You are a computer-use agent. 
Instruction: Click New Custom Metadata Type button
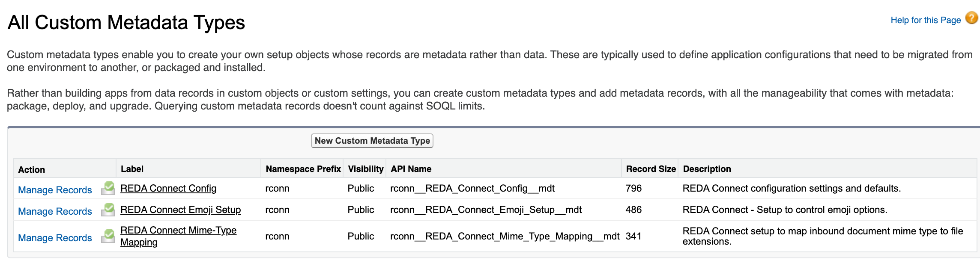click(372, 141)
